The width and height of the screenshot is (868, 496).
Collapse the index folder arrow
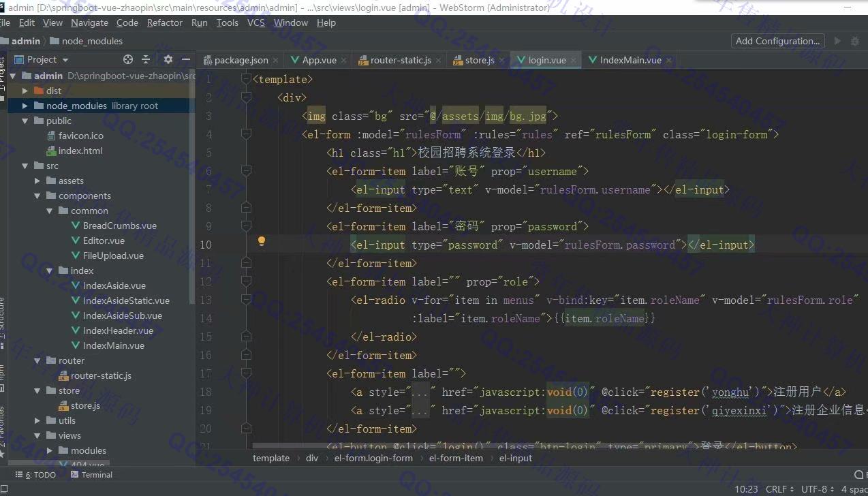pos(50,270)
